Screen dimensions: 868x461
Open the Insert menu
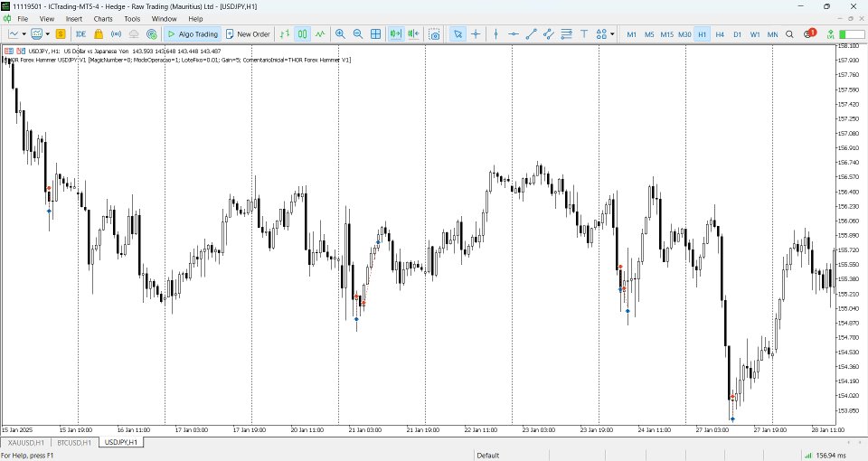[x=73, y=19]
